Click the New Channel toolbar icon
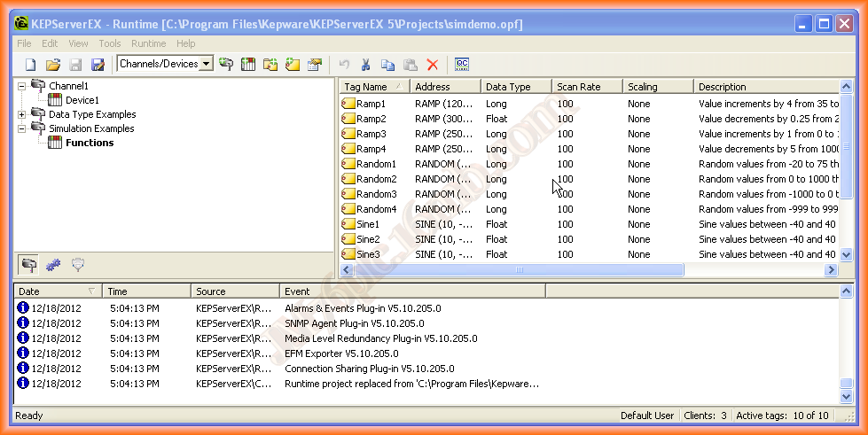868x435 pixels. tap(227, 64)
